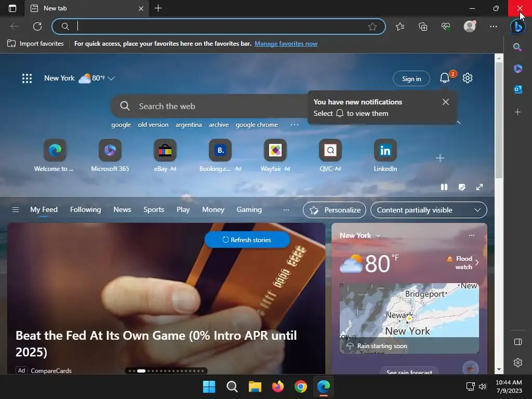Open Browser essentials heart icon

(445, 26)
